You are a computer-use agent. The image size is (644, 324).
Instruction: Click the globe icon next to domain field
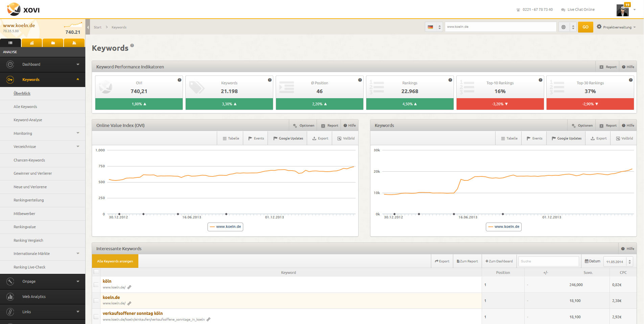[563, 27]
